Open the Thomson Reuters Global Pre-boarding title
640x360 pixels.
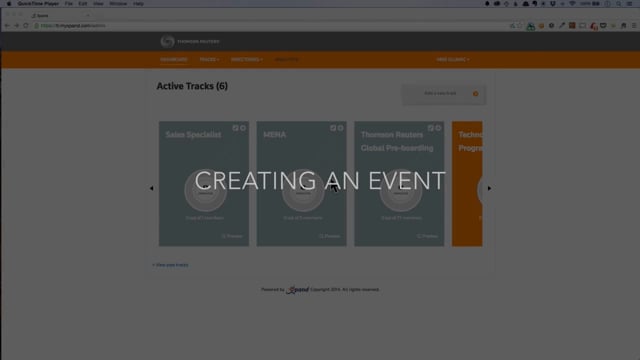coord(397,141)
